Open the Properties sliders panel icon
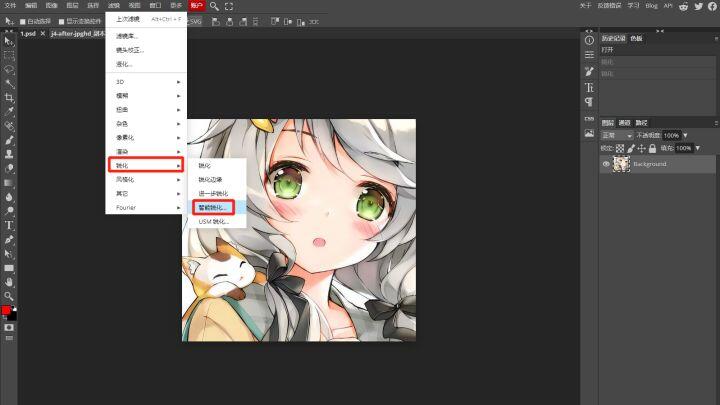The height and width of the screenshot is (405, 720). coord(589,55)
